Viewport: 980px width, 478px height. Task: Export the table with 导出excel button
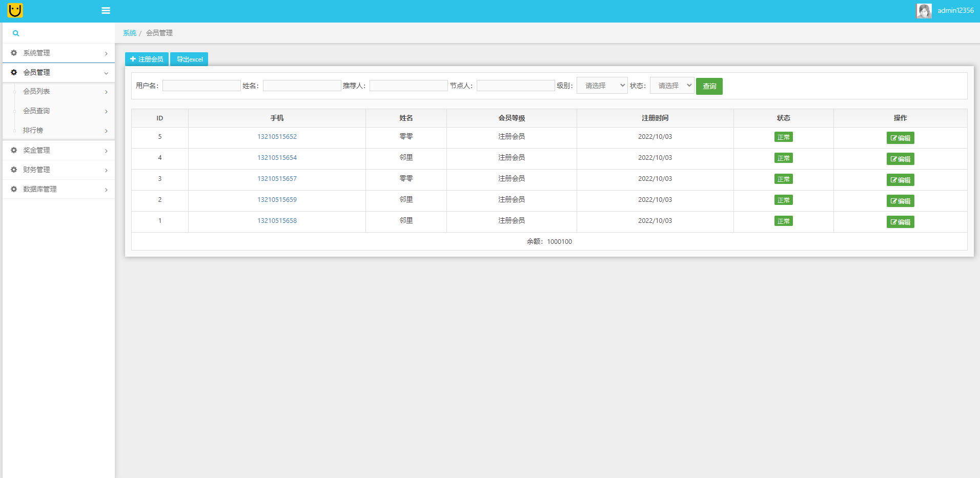(x=189, y=59)
